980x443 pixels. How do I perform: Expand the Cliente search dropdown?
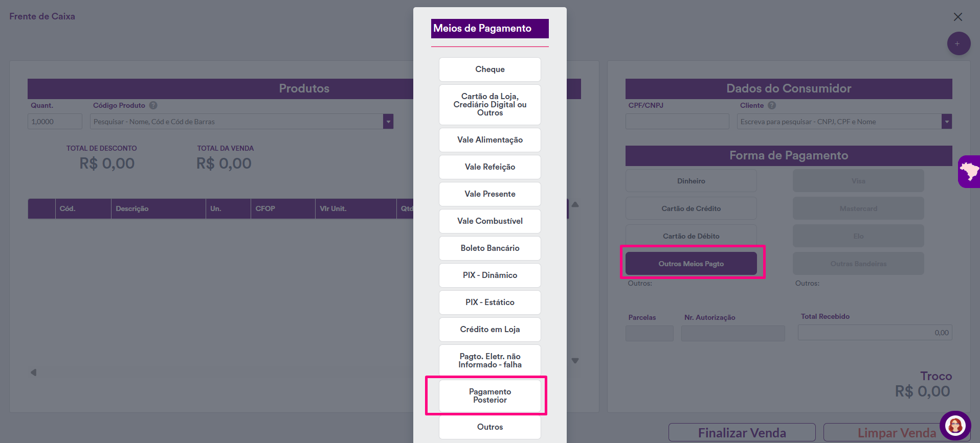[946, 122]
